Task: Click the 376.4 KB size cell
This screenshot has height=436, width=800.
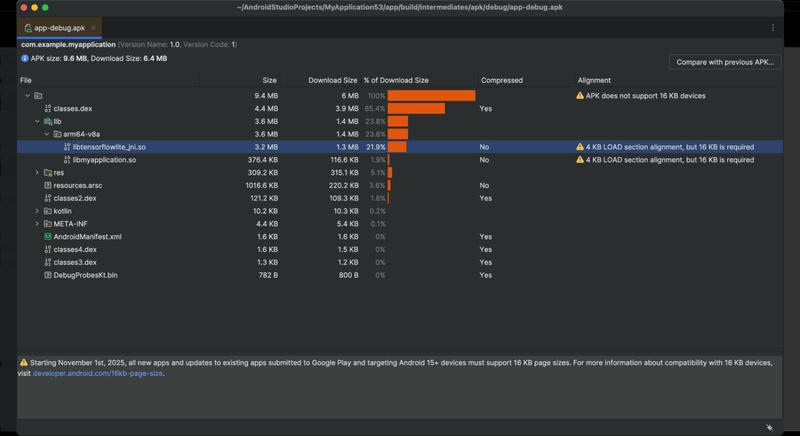Action: (x=263, y=160)
